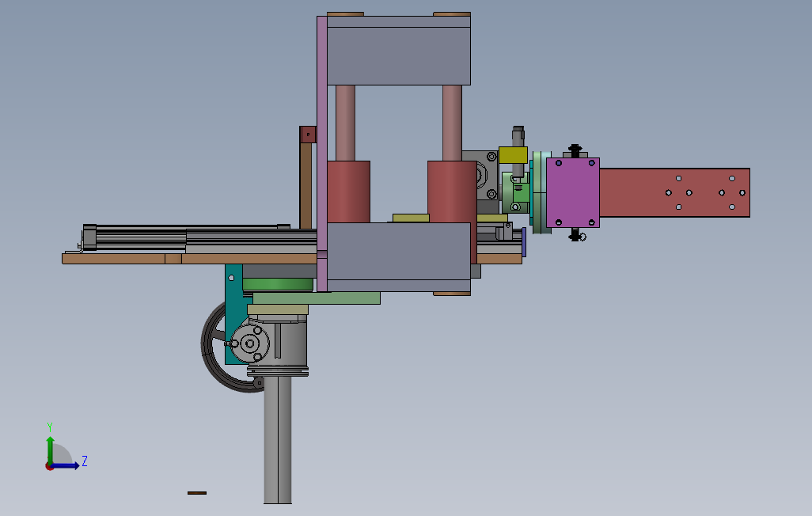Click the blue Z axis arrow of triad
This screenshot has height=516, width=812.
tap(66, 466)
